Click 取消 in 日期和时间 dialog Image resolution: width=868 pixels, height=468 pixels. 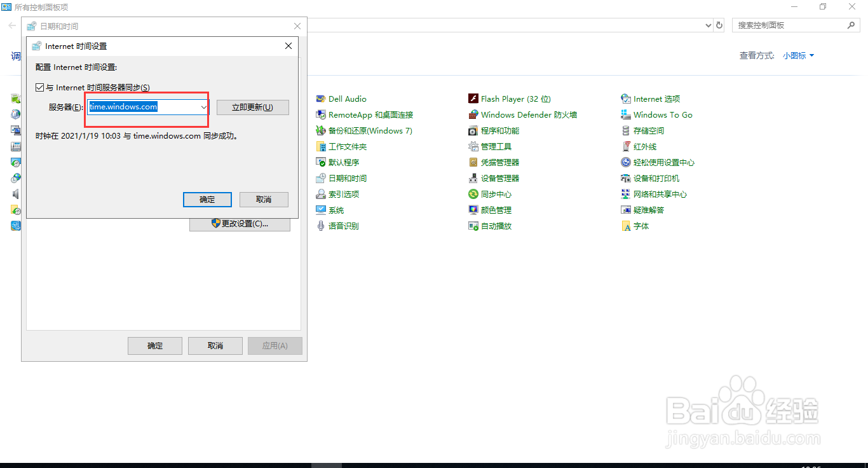tap(215, 346)
